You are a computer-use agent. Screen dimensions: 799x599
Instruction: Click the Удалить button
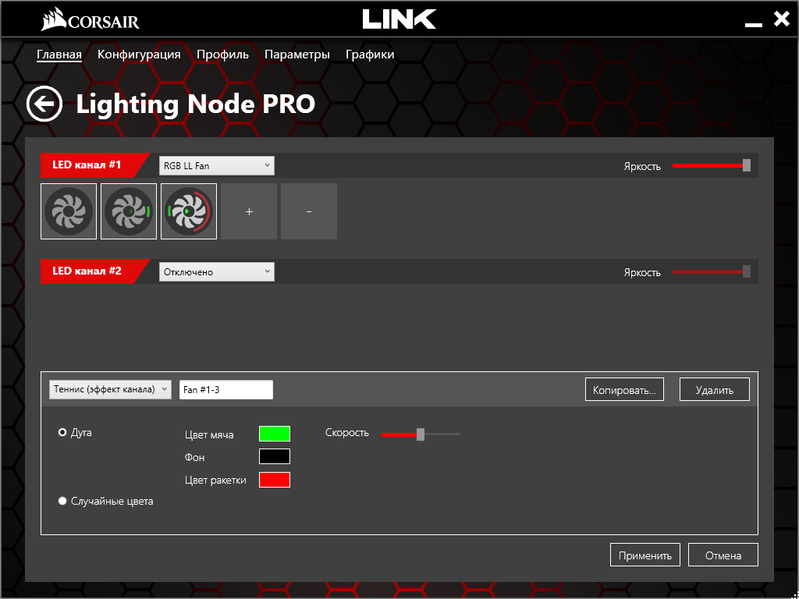click(x=714, y=390)
